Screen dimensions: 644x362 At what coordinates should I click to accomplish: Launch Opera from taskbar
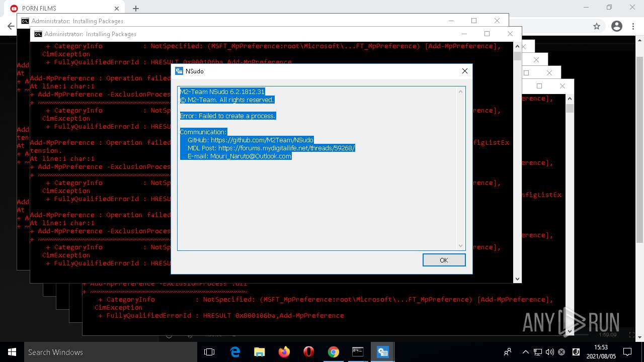click(308, 352)
